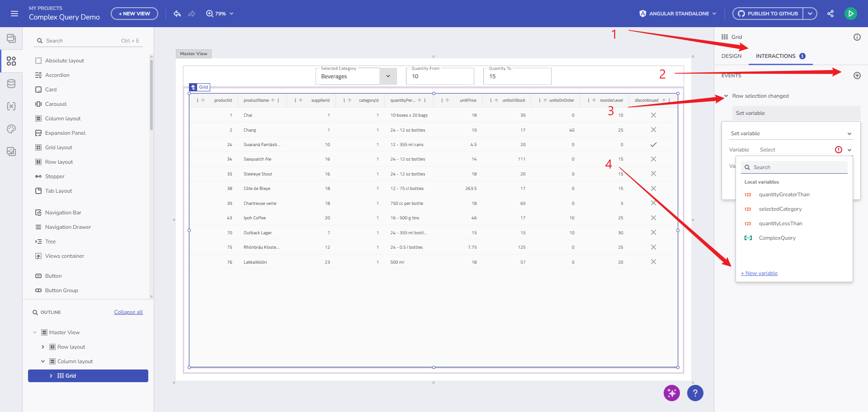868x412 pixels.
Task: Click the purple AI sparkle button
Action: click(671, 393)
